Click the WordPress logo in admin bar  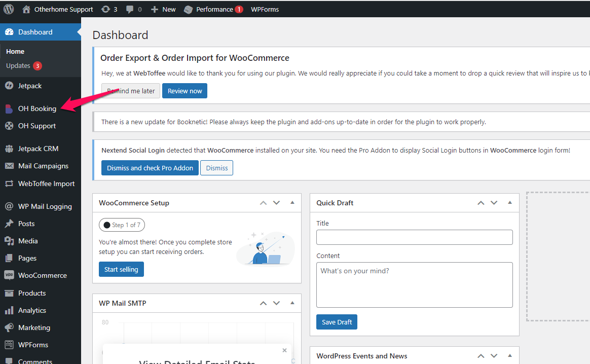tap(9, 9)
